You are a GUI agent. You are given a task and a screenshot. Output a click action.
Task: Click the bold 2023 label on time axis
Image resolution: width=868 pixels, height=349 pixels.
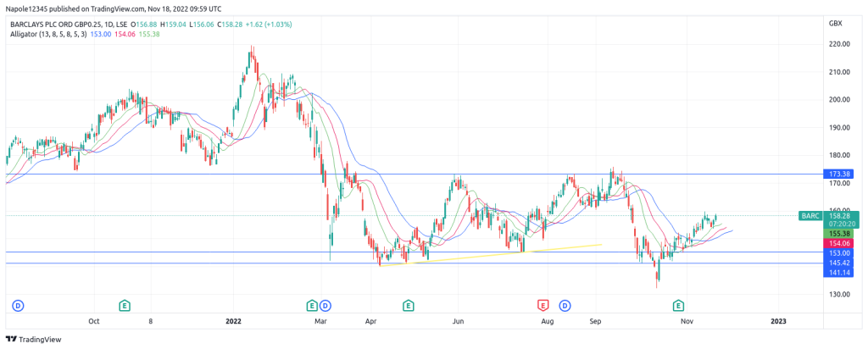click(x=778, y=321)
